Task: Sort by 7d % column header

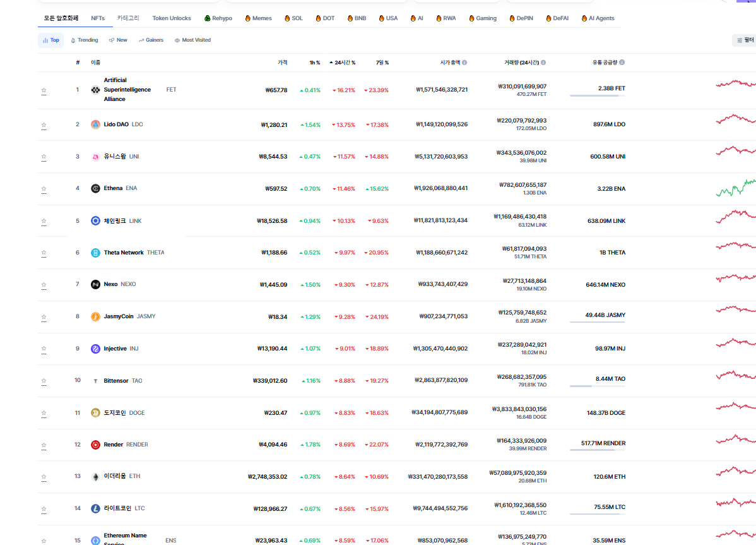Action: 382,63
